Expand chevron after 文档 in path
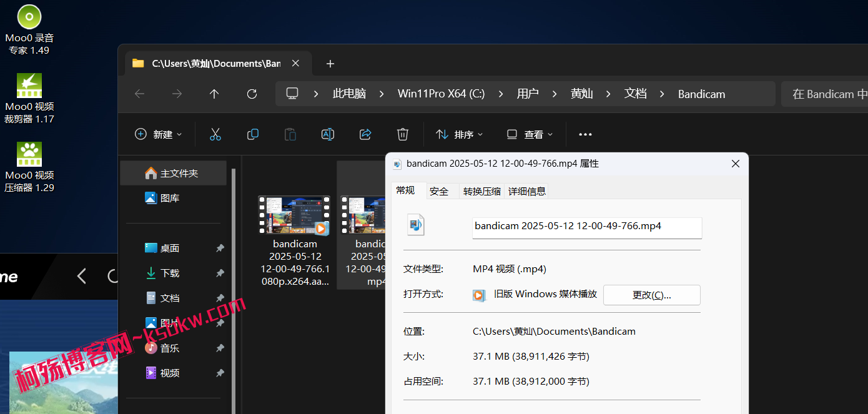Image resolution: width=868 pixels, height=414 pixels. [x=662, y=94]
